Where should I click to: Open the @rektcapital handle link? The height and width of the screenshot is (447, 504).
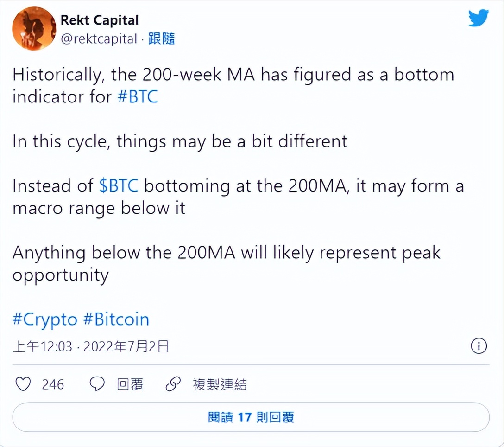99,39
